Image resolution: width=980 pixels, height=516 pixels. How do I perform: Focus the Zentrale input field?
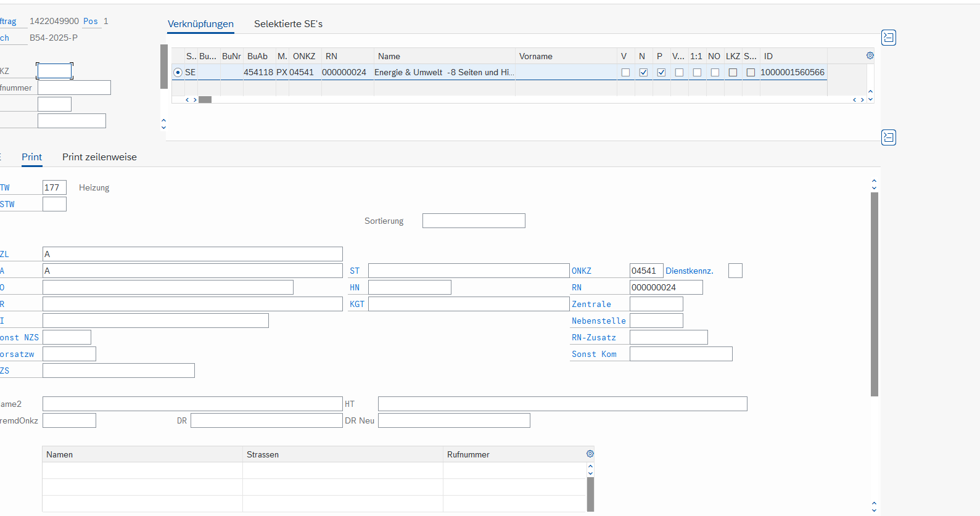(x=656, y=304)
